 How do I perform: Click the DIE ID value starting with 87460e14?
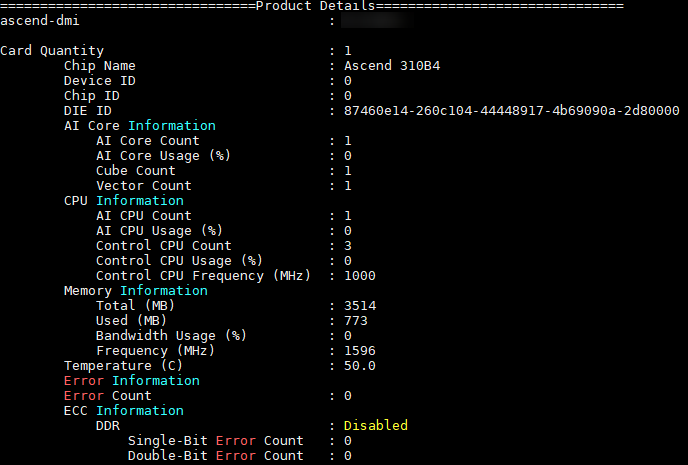[512, 111]
